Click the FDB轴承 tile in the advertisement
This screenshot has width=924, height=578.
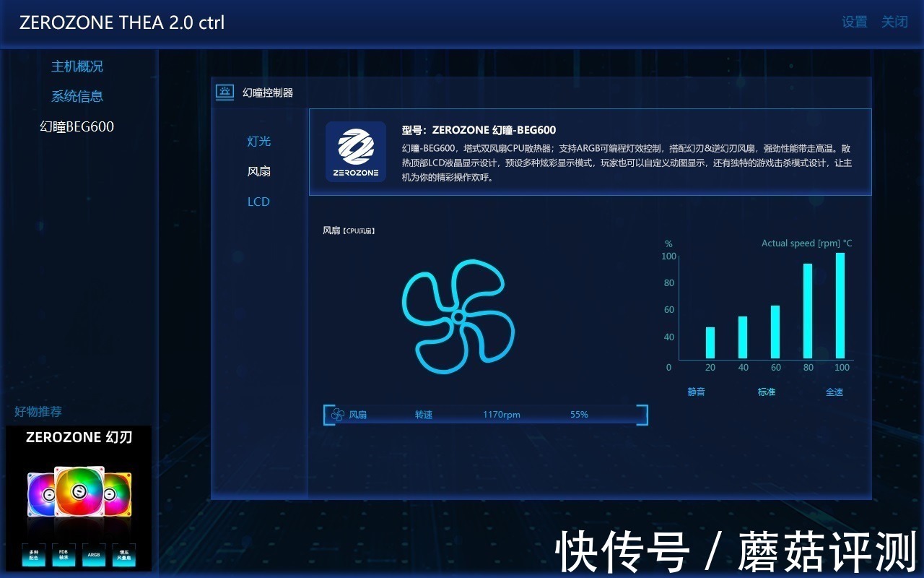point(64,555)
